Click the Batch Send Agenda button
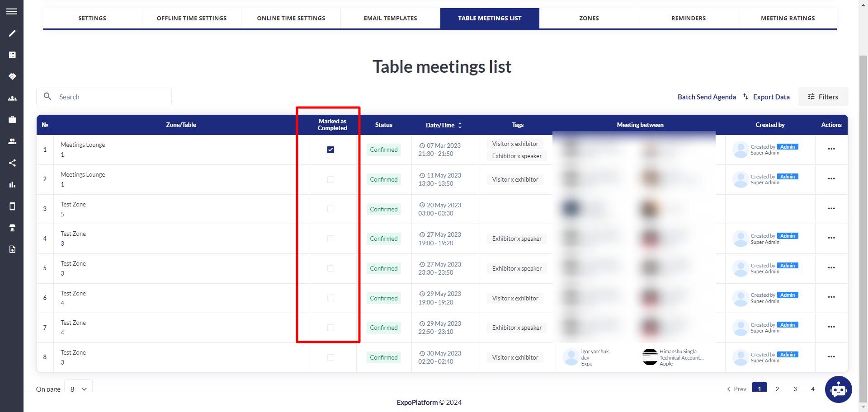This screenshot has width=868, height=412. (x=707, y=97)
